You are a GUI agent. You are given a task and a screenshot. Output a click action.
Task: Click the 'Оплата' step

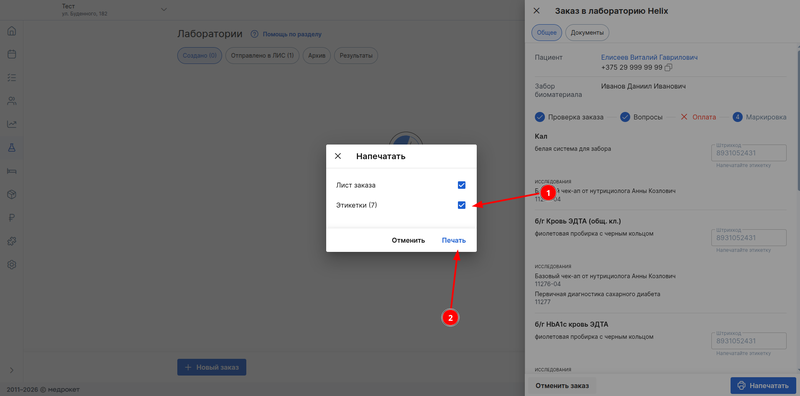click(x=698, y=117)
